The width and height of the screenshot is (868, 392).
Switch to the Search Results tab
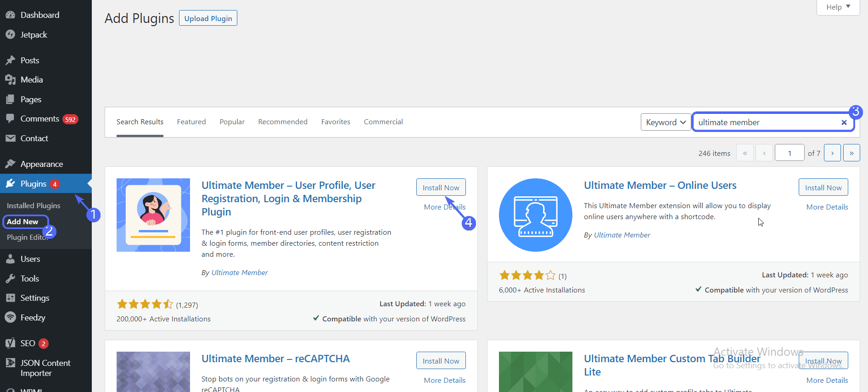click(140, 122)
